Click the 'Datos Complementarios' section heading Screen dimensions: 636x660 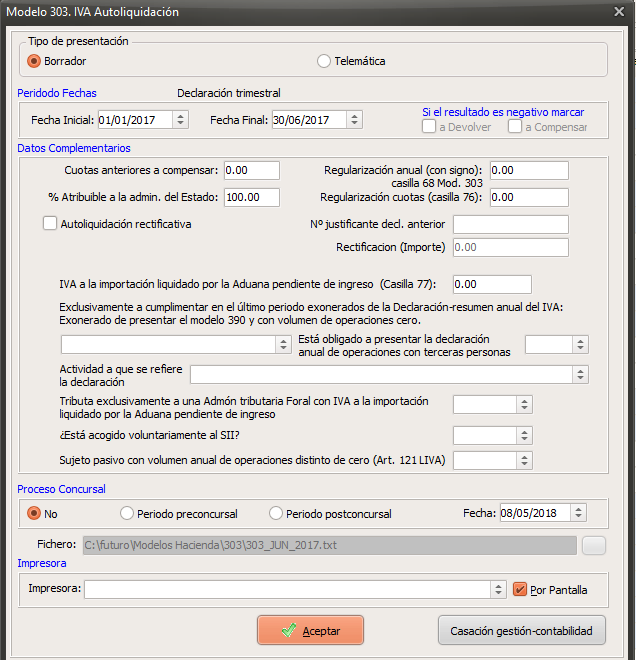tap(74, 148)
